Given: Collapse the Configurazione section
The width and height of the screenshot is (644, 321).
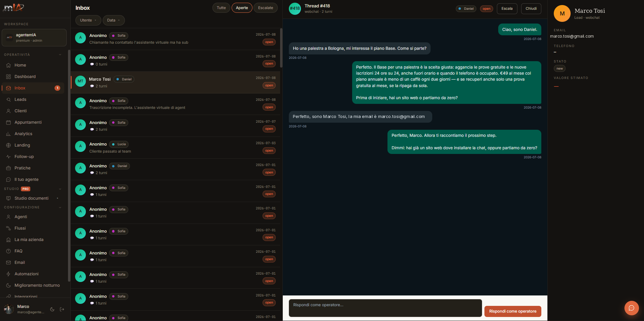Looking at the screenshot, I should point(60,207).
